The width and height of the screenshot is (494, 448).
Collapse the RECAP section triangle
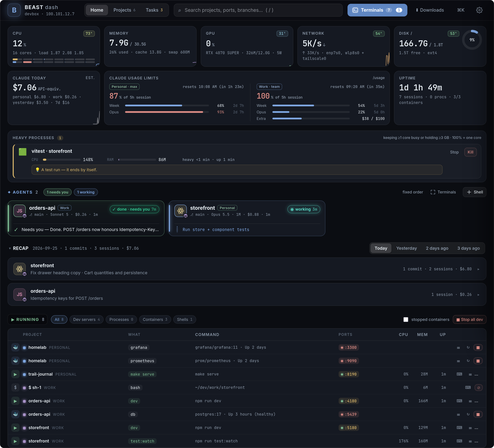click(x=10, y=248)
